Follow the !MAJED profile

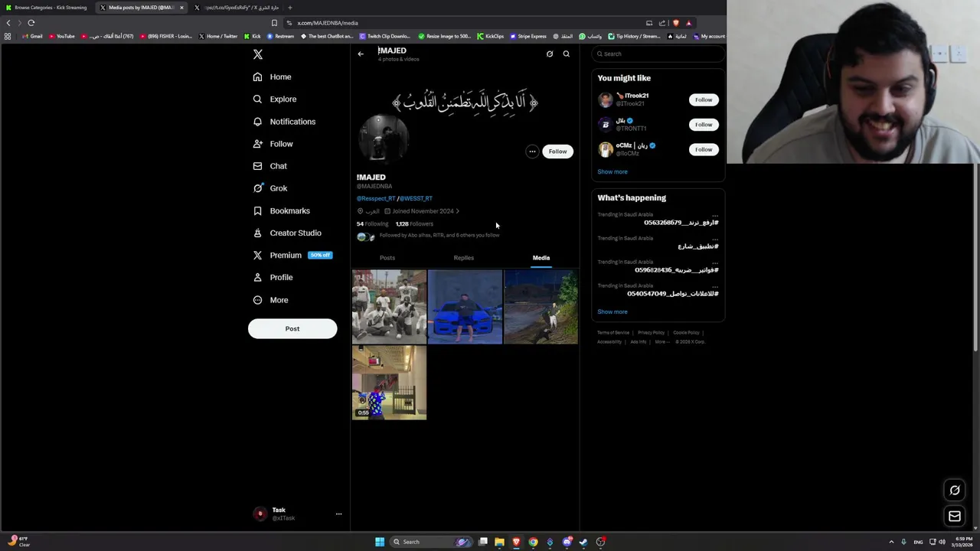(x=557, y=152)
